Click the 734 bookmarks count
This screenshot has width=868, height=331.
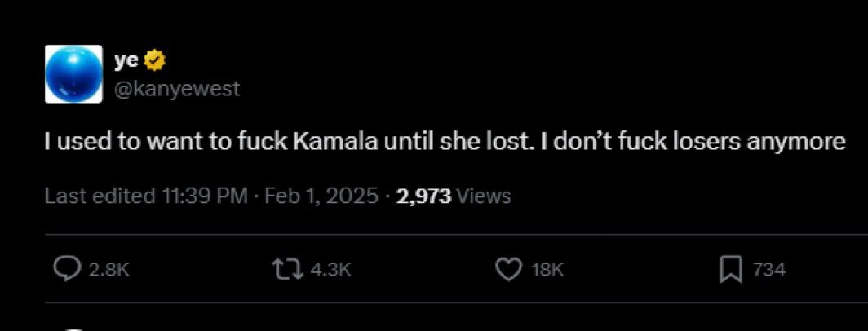tap(768, 271)
